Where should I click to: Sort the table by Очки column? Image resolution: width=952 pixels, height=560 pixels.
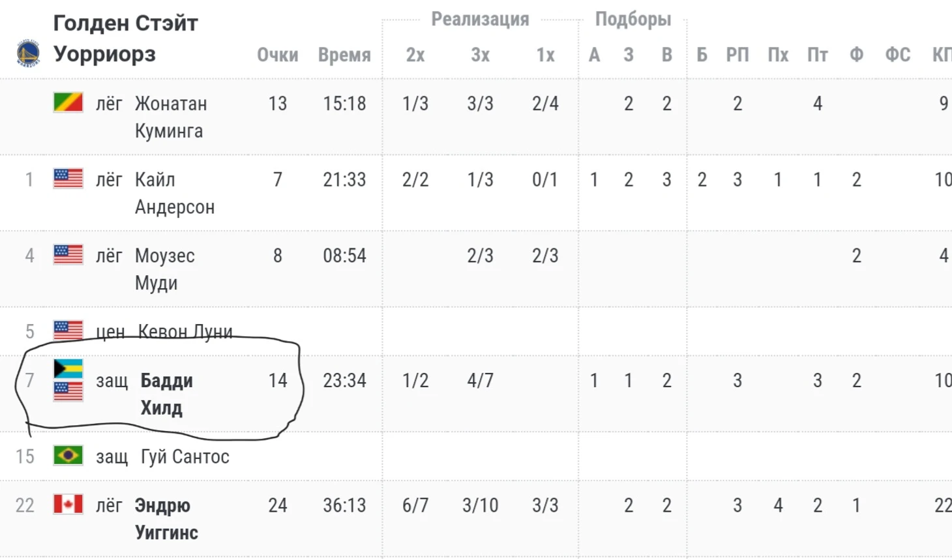tap(277, 55)
